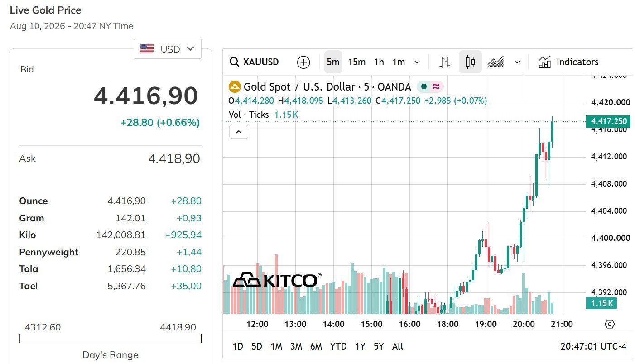Screen dimensions: 635x364
Task: Add a symbol with the plus circle icon
Action: tap(303, 62)
